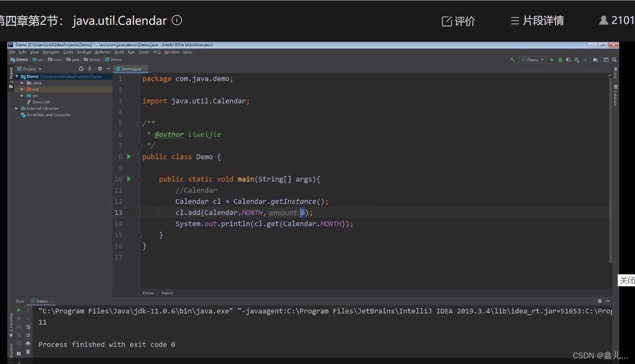Screen dimensions: 635x364
Task: Click the restore layout icon in Run panel
Action: (19, 354)
